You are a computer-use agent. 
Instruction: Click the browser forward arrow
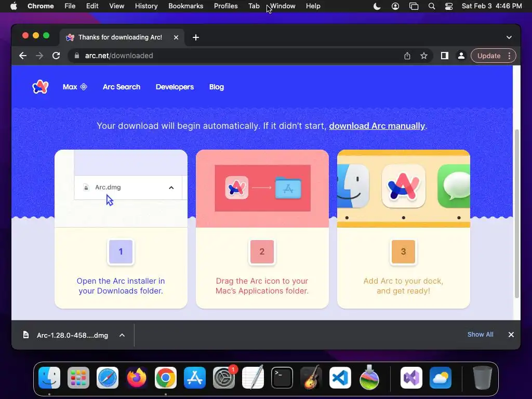click(x=39, y=56)
